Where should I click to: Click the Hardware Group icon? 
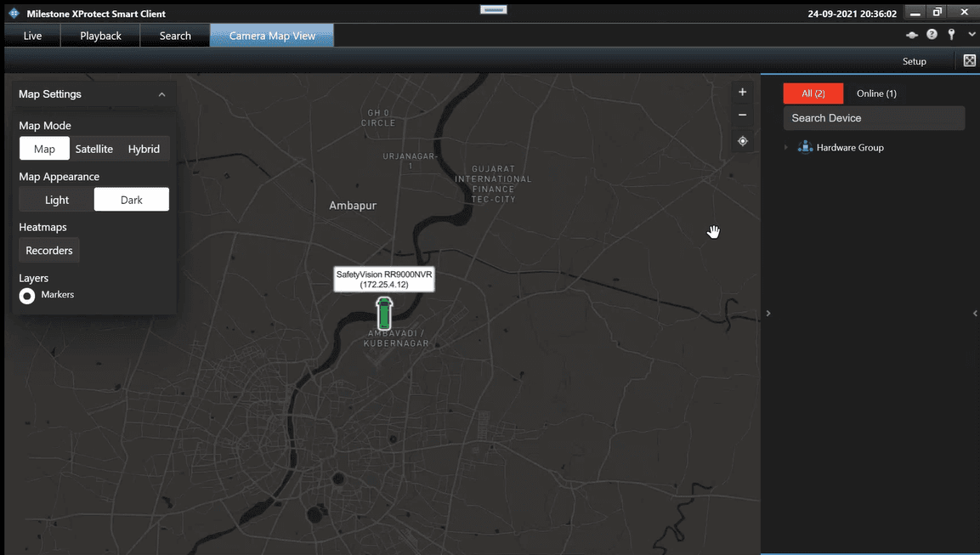(x=805, y=147)
